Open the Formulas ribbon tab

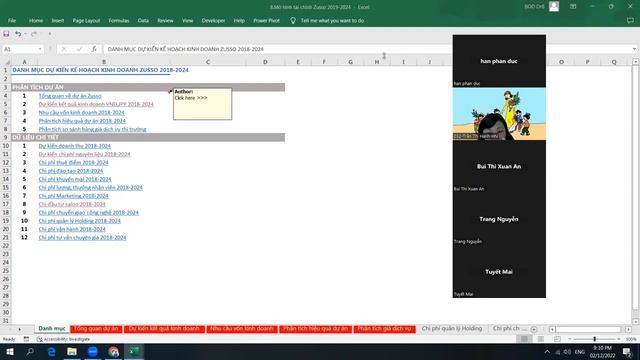[119, 20]
